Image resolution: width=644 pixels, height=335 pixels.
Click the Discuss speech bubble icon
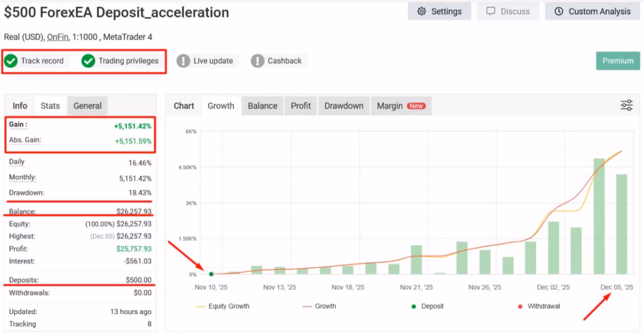(x=490, y=11)
